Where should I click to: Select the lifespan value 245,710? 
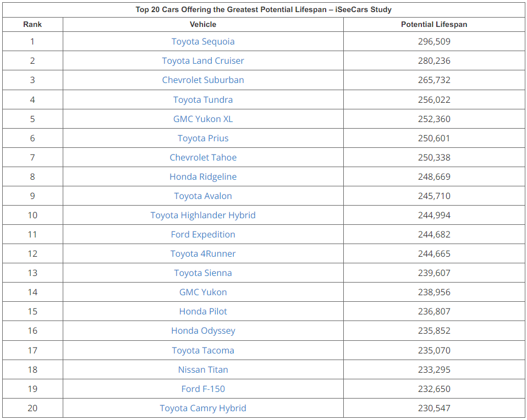pyautogui.click(x=434, y=196)
